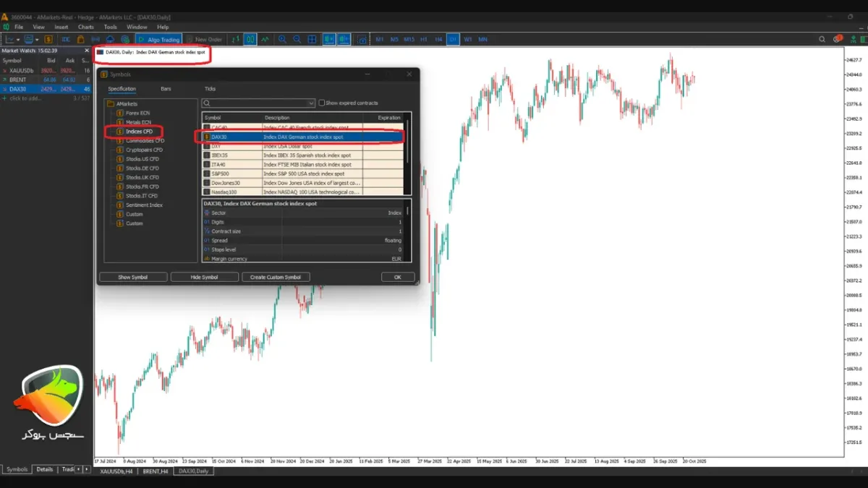Close the Market Watch panel
Screen dimensions: 868x488
coord(87,51)
